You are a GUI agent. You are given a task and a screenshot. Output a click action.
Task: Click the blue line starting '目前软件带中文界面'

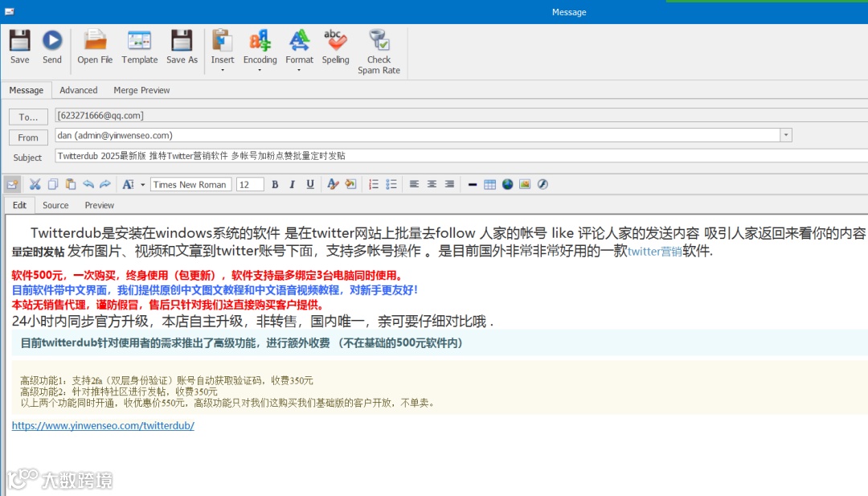215,289
